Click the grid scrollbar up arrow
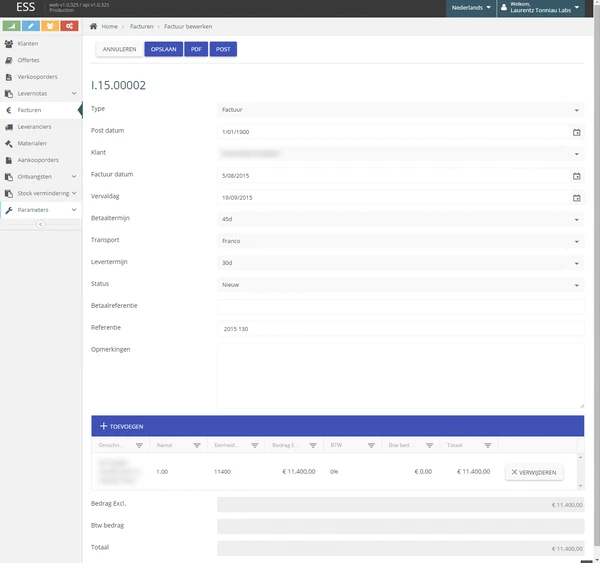This screenshot has width=600, height=563. pyautogui.click(x=580, y=457)
